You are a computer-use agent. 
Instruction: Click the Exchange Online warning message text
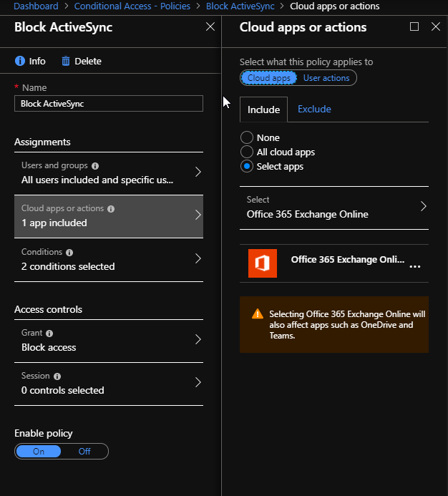coord(347,325)
